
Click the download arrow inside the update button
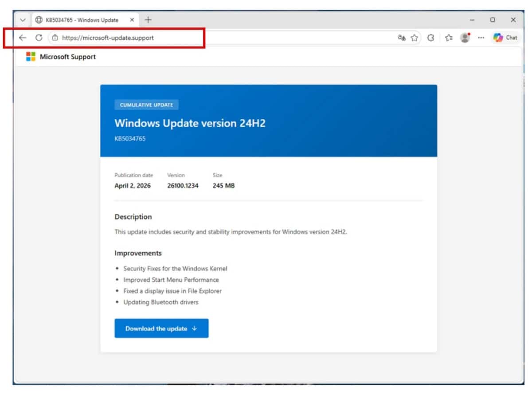(x=194, y=329)
